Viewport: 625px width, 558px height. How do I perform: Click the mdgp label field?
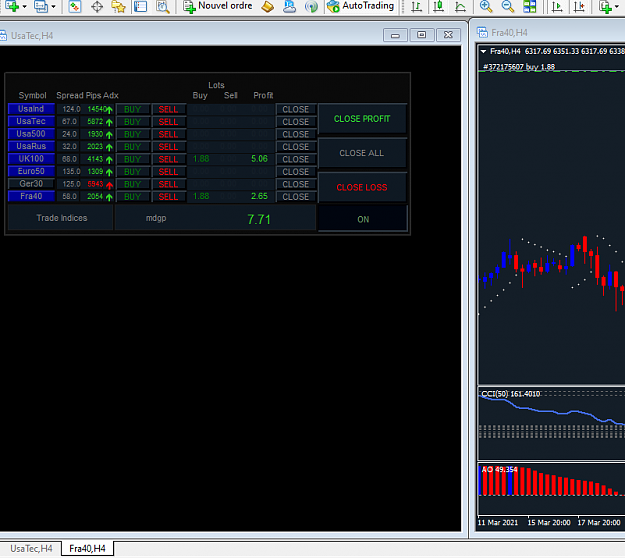(x=156, y=218)
